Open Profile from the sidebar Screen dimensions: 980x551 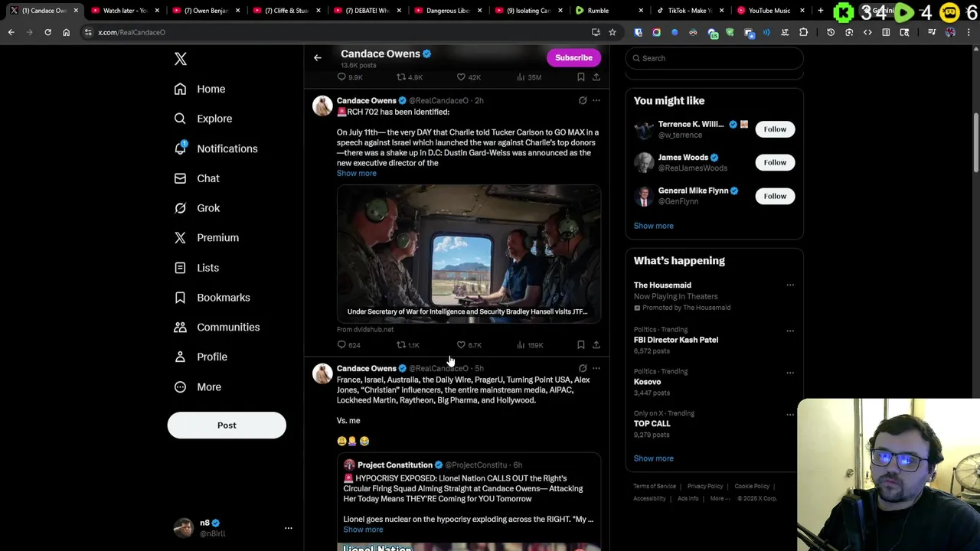[201, 357]
